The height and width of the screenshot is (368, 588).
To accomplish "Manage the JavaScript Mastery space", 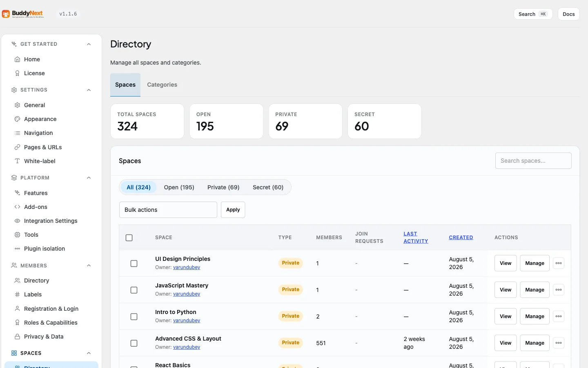I will pos(535,290).
